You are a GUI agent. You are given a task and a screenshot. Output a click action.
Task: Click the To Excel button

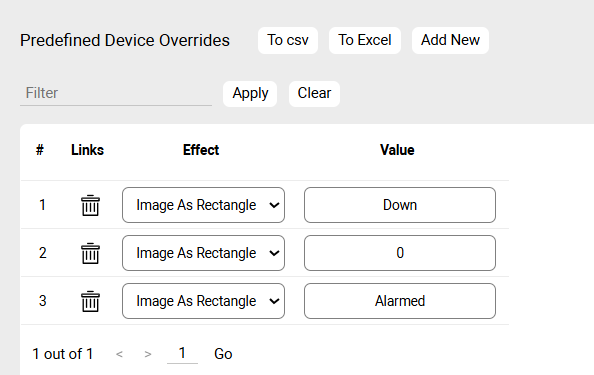click(365, 40)
